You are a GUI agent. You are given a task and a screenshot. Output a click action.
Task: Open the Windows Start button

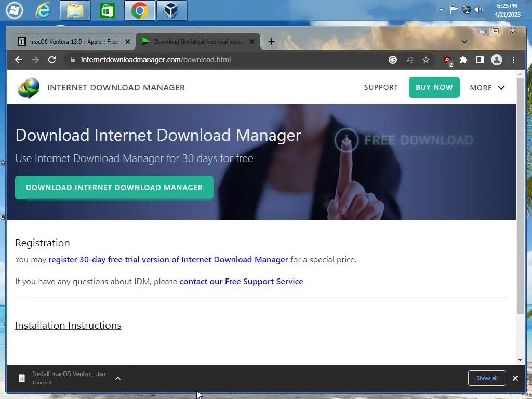(14, 10)
